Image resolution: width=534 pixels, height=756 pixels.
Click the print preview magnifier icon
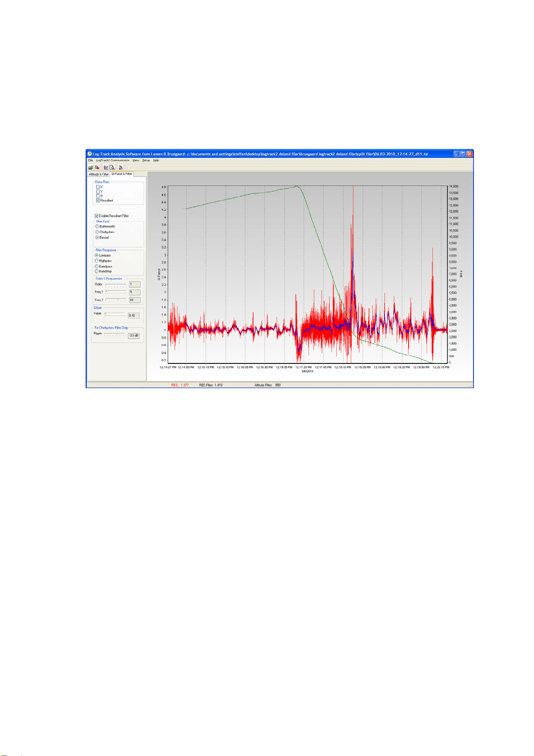[x=112, y=167]
